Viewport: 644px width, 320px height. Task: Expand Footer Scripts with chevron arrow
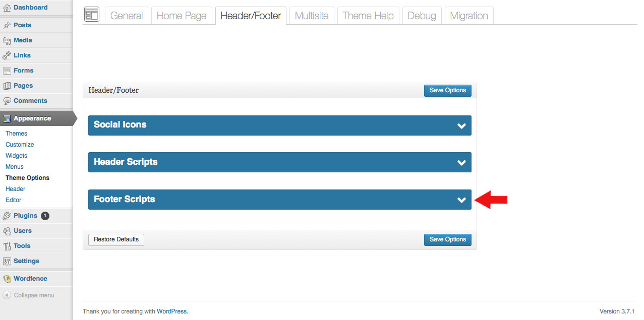[x=461, y=200]
